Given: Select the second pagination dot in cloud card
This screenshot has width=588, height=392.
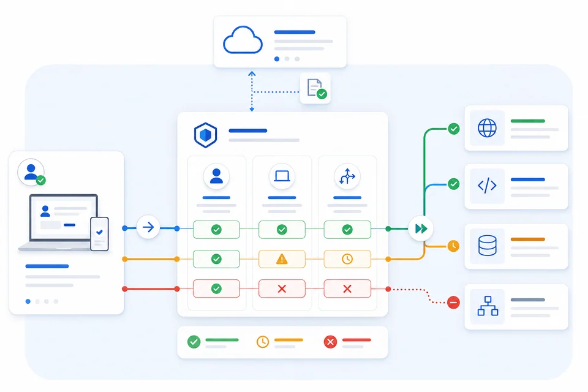Looking at the screenshot, I should click(287, 59).
